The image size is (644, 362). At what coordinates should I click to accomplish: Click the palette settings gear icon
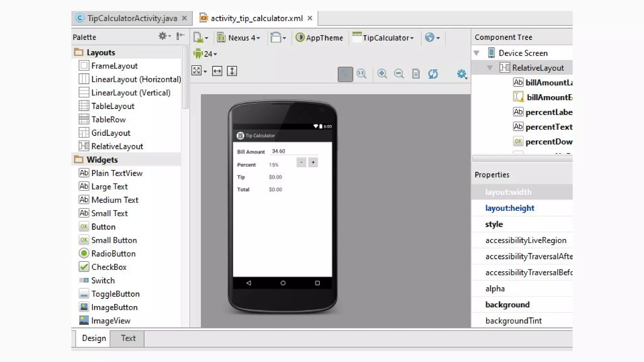coord(163,36)
